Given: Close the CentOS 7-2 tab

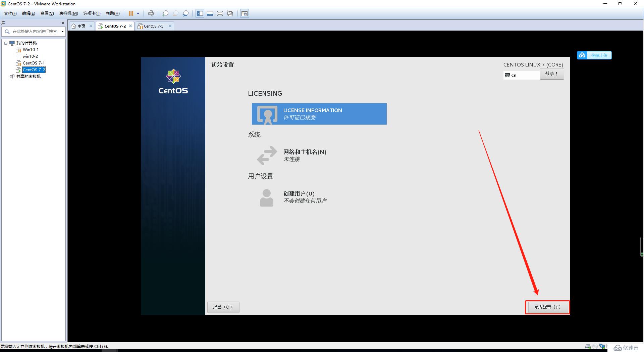Looking at the screenshot, I should 130,26.
